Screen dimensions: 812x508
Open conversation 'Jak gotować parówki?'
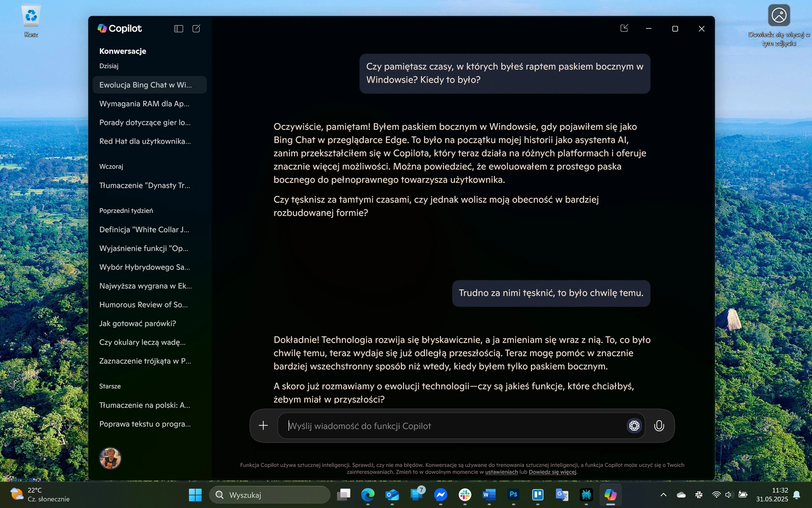pos(149,323)
